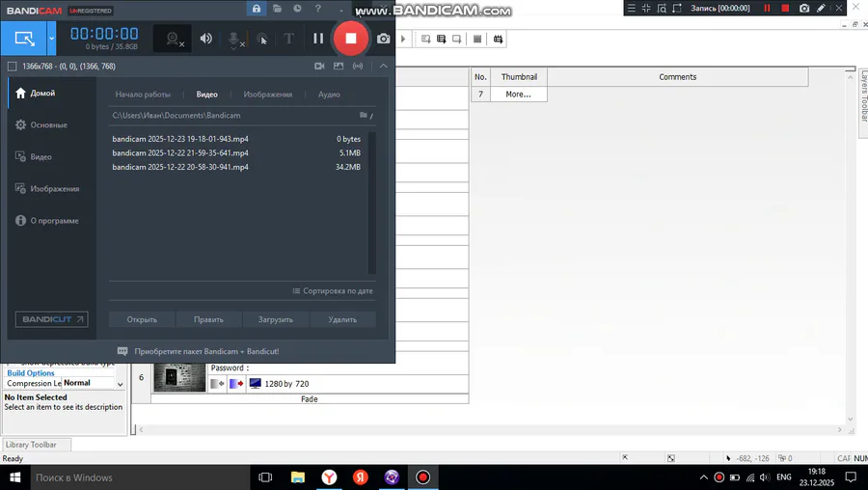This screenshot has width=868, height=490.
Task: Click the Приобретите пакет Bandicam + Bandicut link
Action: coord(206,351)
